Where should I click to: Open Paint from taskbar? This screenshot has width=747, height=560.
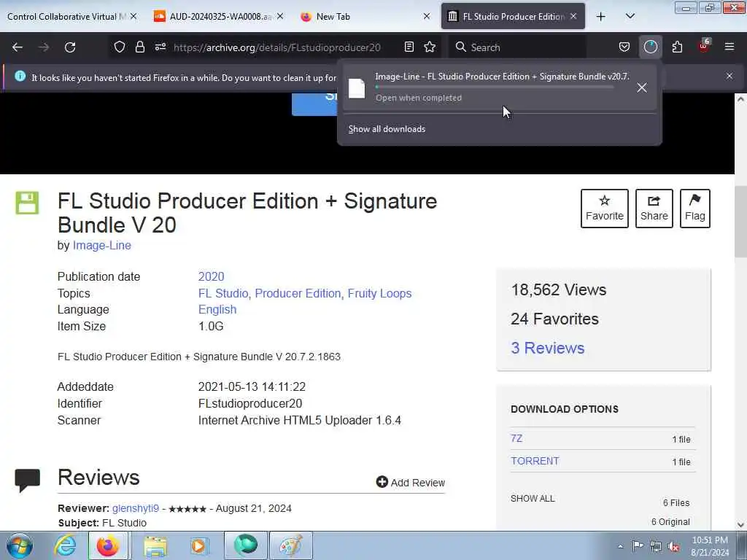(290, 545)
